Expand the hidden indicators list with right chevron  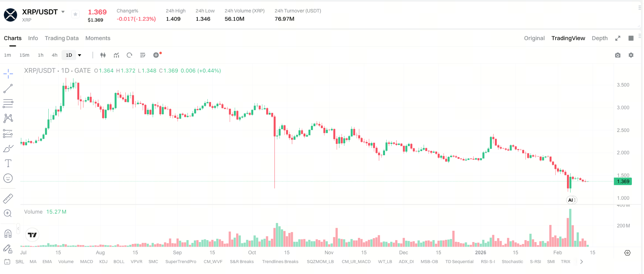point(582,262)
